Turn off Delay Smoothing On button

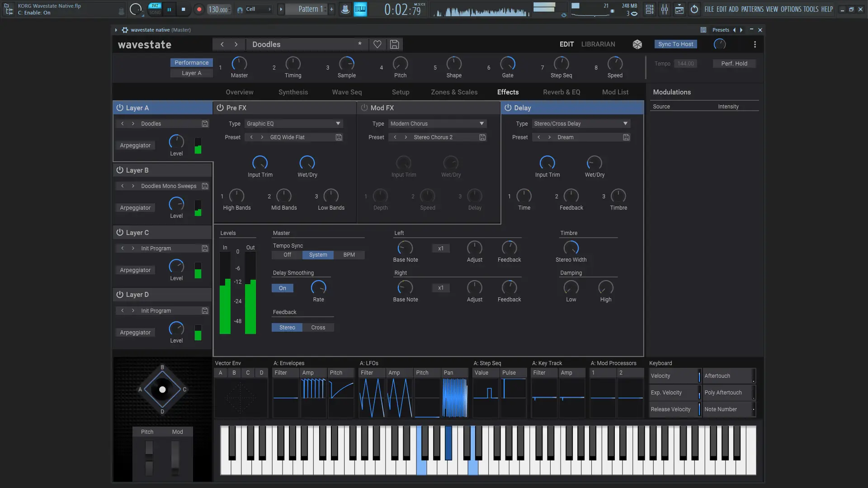click(282, 288)
